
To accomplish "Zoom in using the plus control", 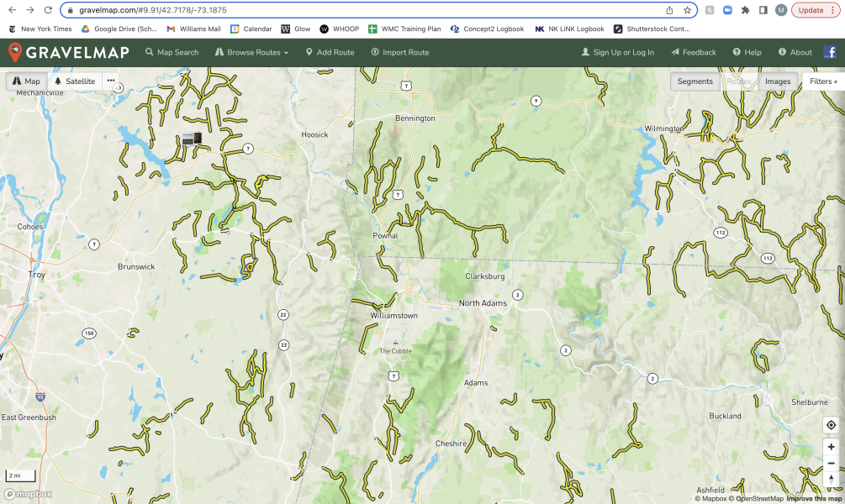I will (831, 446).
